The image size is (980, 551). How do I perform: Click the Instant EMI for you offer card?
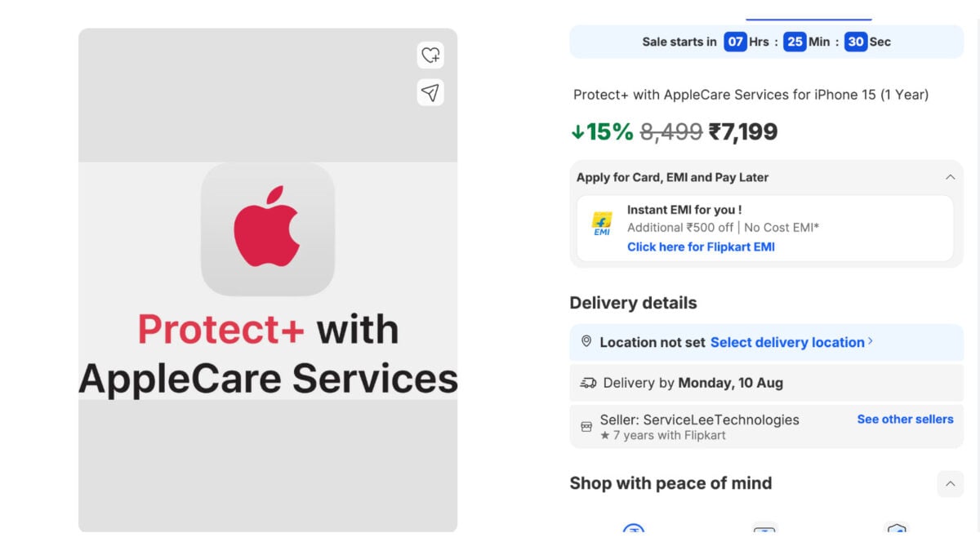pyautogui.click(x=764, y=229)
